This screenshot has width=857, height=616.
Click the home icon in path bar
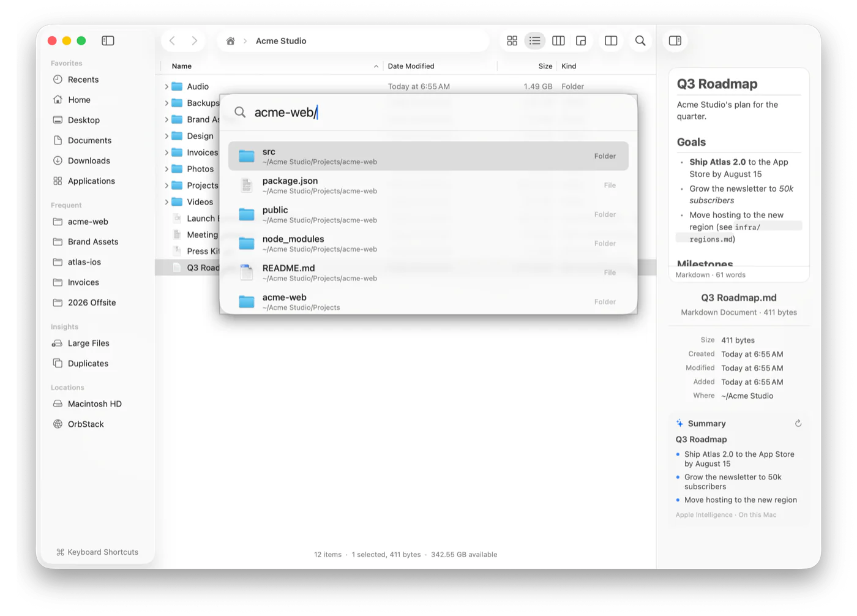coord(230,41)
